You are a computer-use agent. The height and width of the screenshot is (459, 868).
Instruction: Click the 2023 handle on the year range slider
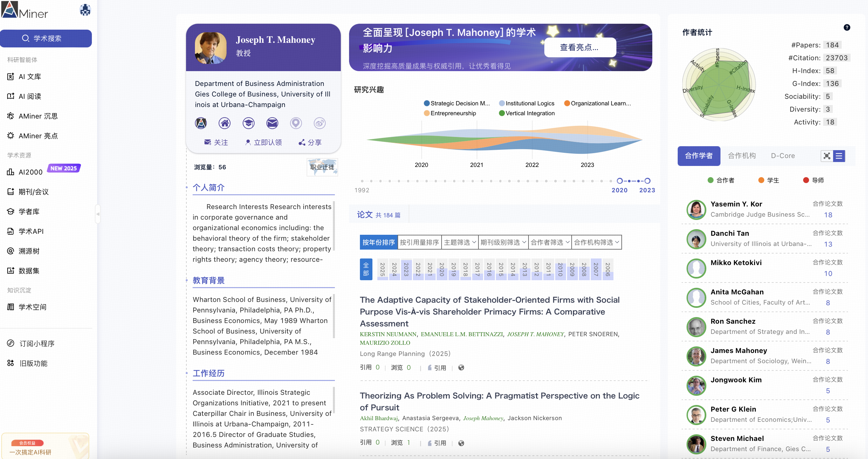(x=647, y=181)
